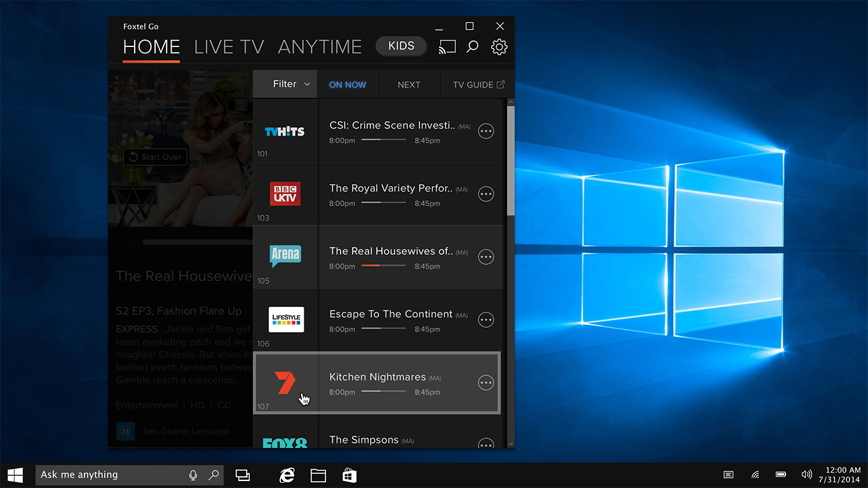This screenshot has height=488, width=868.
Task: Toggle the KIDS mode button
Action: click(x=401, y=46)
